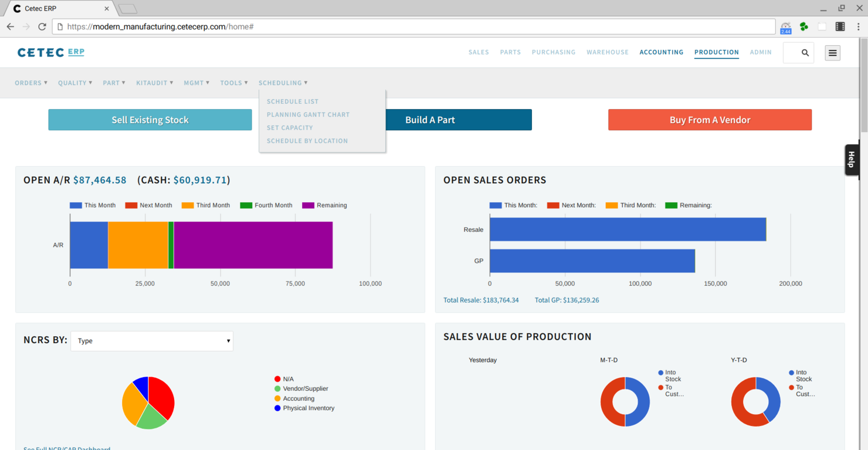The height and width of the screenshot is (450, 868).
Task: Select Planning Gantt Chart from Scheduling menu
Action: click(x=308, y=114)
